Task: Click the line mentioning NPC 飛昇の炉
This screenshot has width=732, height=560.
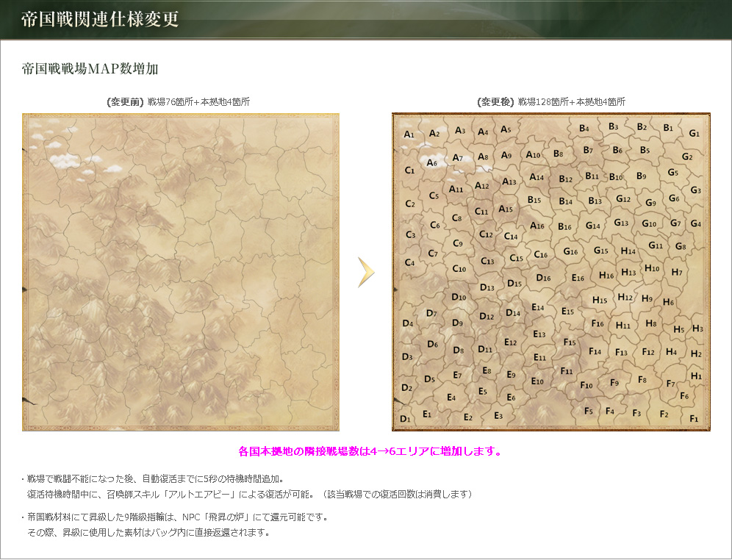Action: [x=175, y=517]
